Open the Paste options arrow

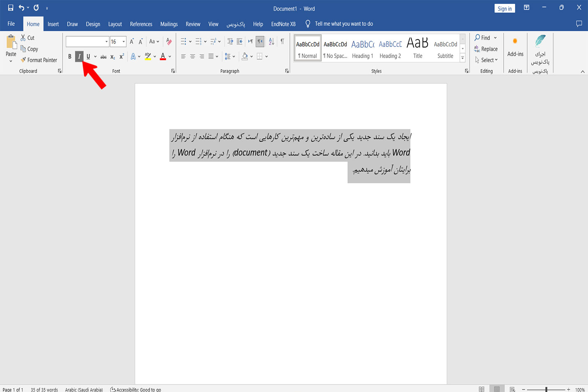pyautogui.click(x=11, y=61)
